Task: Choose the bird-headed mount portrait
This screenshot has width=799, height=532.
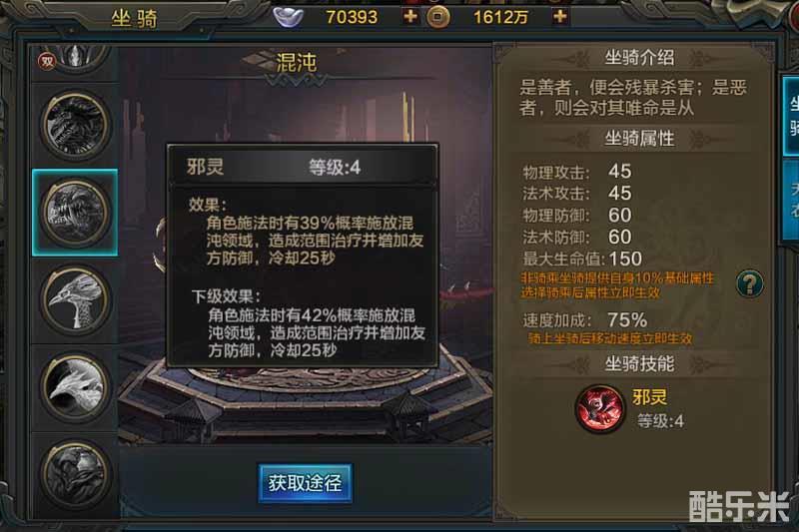Action: (76, 300)
